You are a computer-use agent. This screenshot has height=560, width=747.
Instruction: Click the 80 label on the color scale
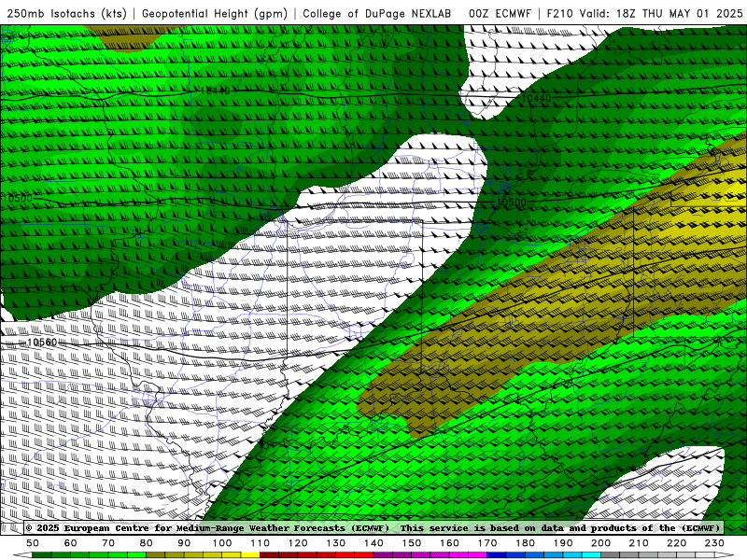tap(147, 543)
